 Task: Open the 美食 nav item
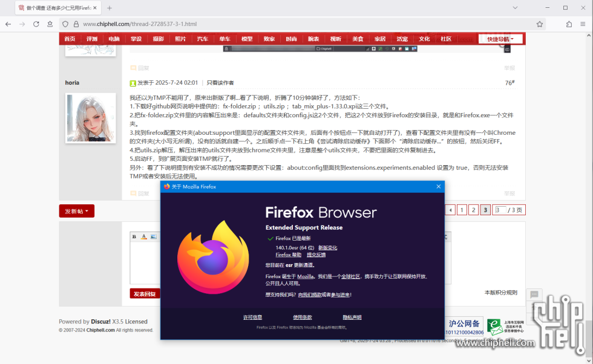pos(358,39)
